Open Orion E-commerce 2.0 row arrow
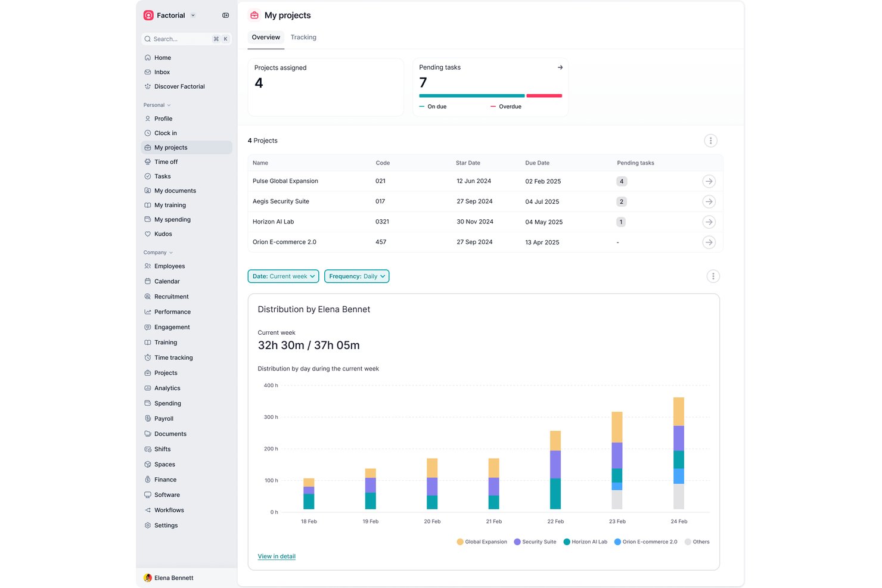The width and height of the screenshot is (882, 588). click(709, 242)
